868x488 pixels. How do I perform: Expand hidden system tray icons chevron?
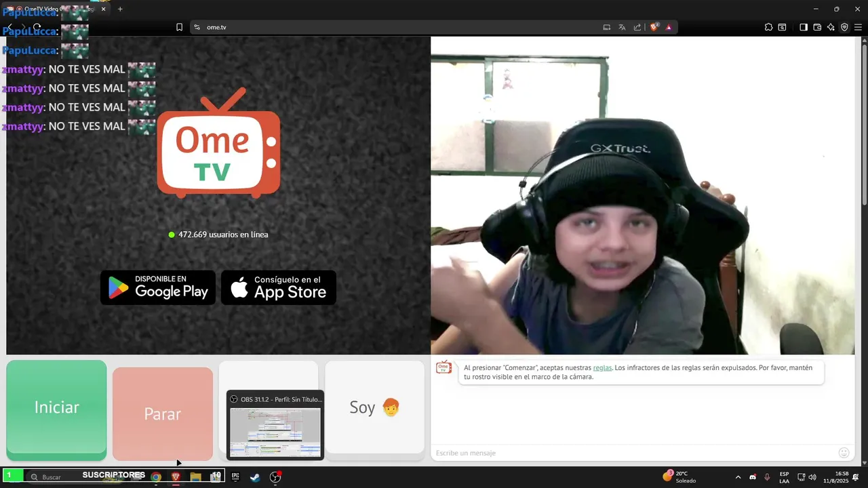(738, 477)
